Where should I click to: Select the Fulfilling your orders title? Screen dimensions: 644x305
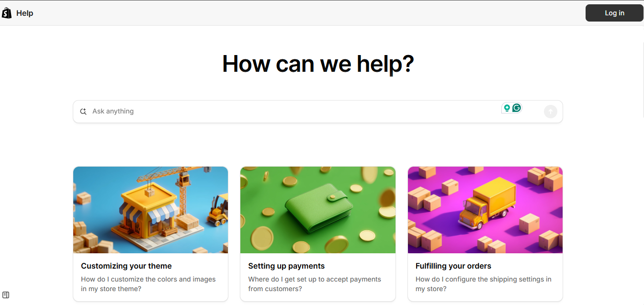pos(453,266)
